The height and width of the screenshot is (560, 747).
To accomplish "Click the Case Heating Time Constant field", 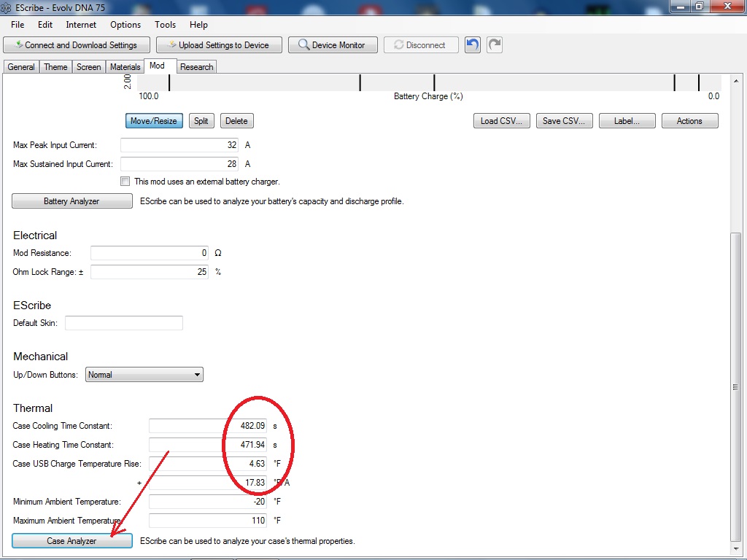I will [x=208, y=445].
